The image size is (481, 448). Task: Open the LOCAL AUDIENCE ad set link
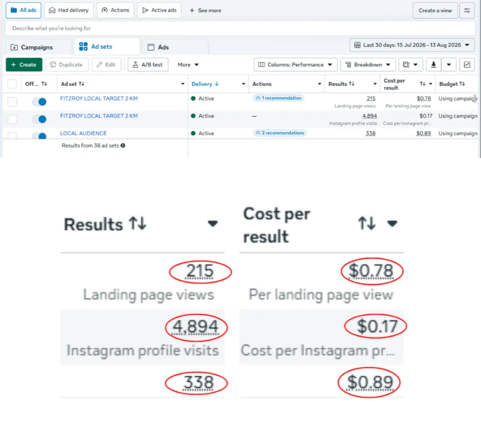(84, 133)
